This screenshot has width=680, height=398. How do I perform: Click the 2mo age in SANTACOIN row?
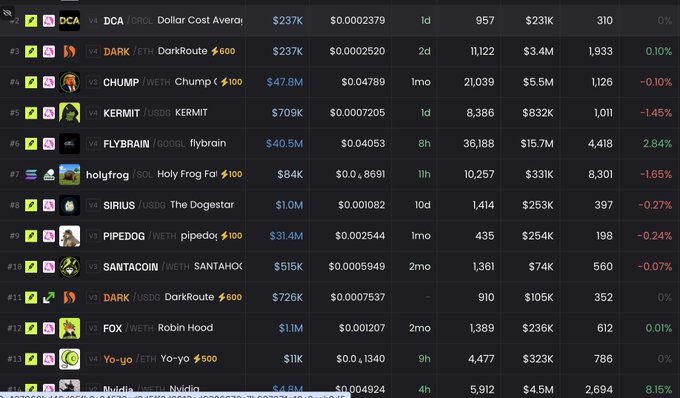click(420, 267)
